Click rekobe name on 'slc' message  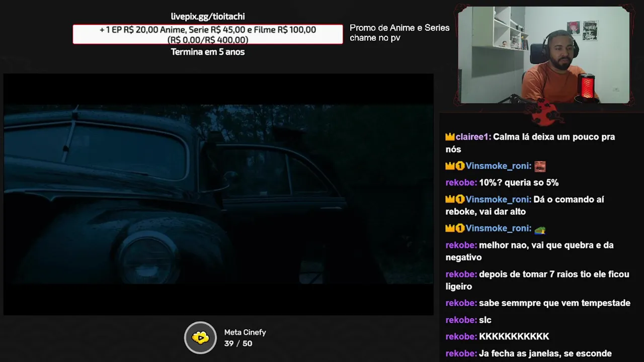(x=461, y=320)
